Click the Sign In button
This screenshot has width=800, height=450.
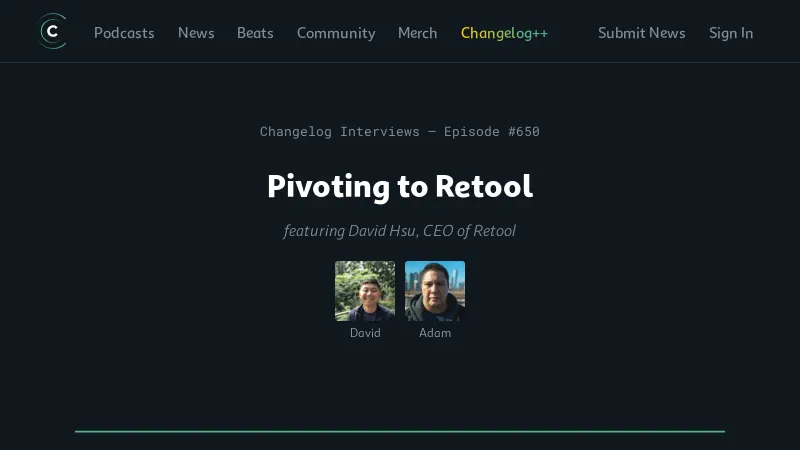click(731, 33)
